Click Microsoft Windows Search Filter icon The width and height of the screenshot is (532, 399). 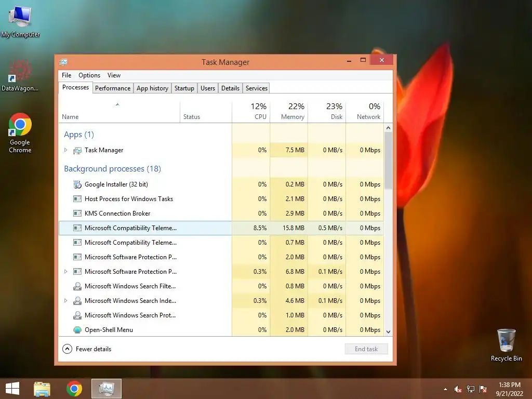[x=77, y=286]
